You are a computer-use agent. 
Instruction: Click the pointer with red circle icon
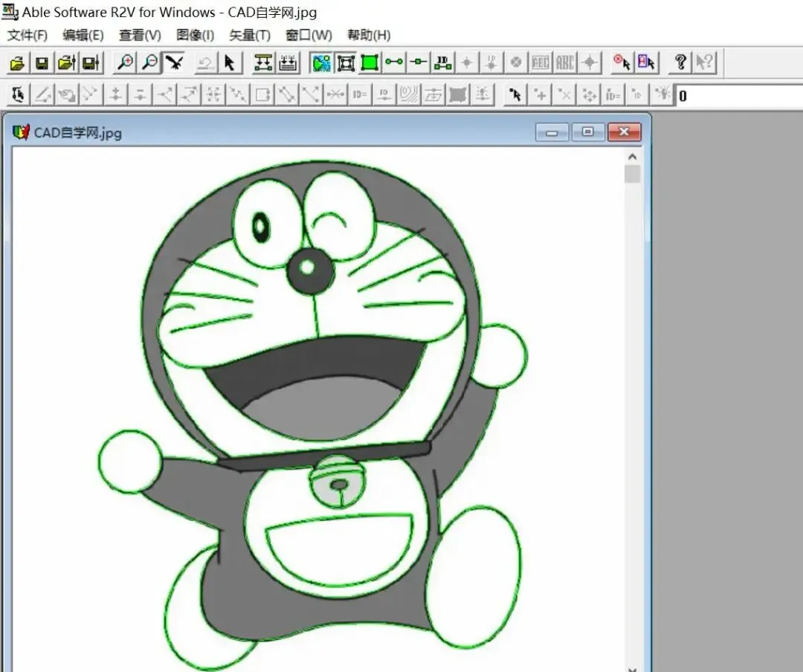coord(622,63)
